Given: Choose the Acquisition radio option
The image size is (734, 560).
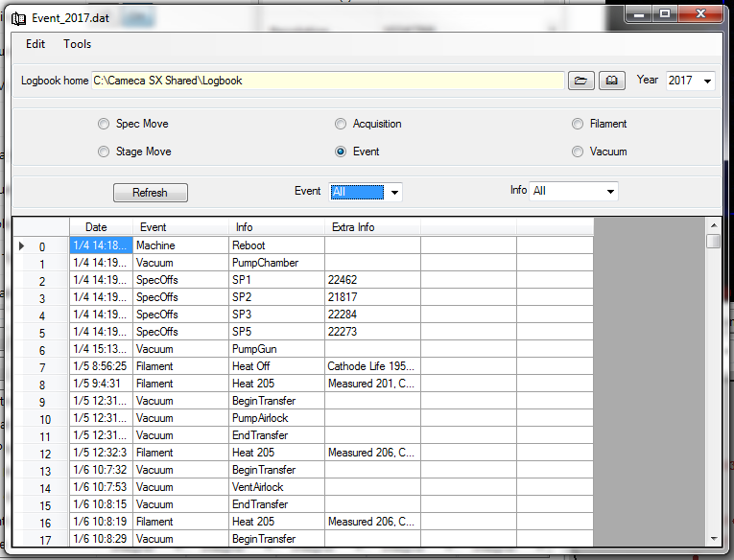Looking at the screenshot, I should [x=341, y=124].
